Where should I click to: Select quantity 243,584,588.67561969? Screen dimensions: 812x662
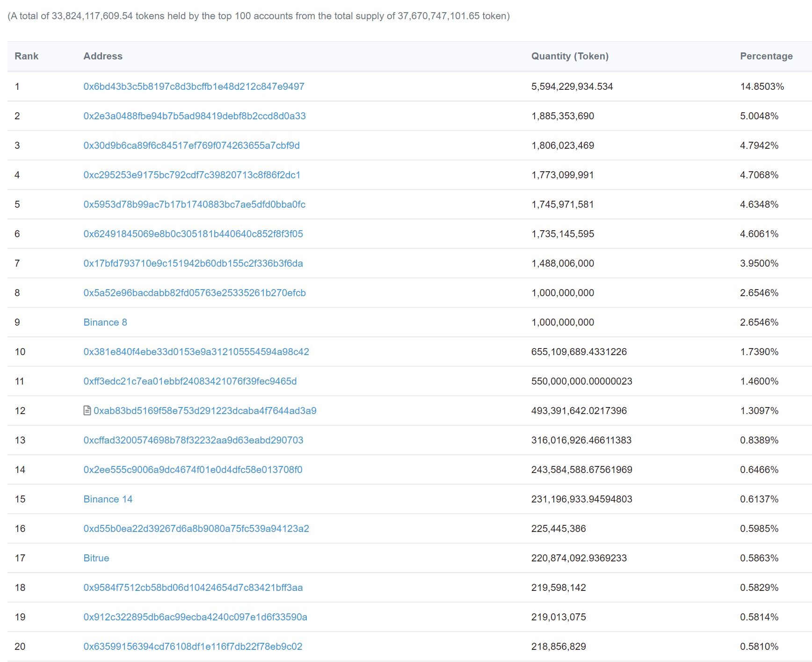[582, 470]
